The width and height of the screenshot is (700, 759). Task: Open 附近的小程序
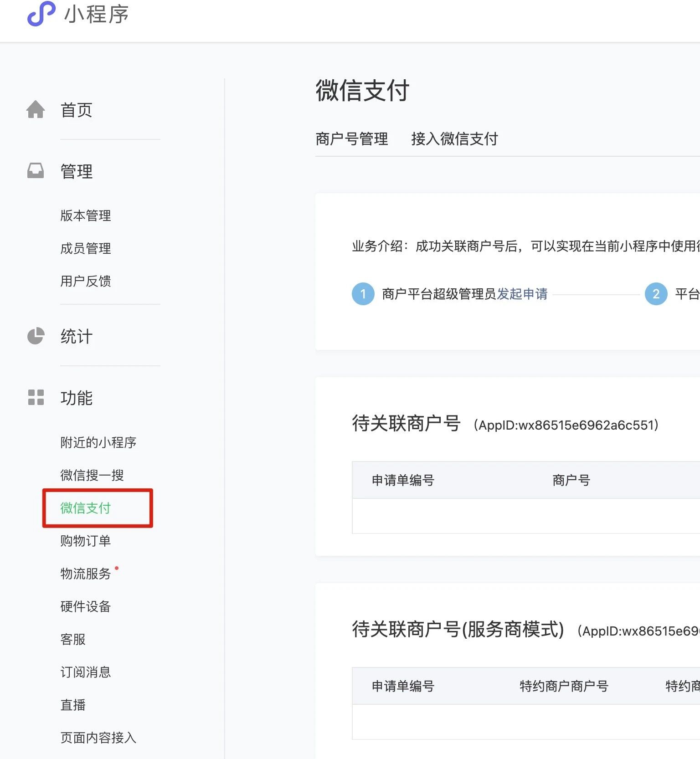(98, 442)
